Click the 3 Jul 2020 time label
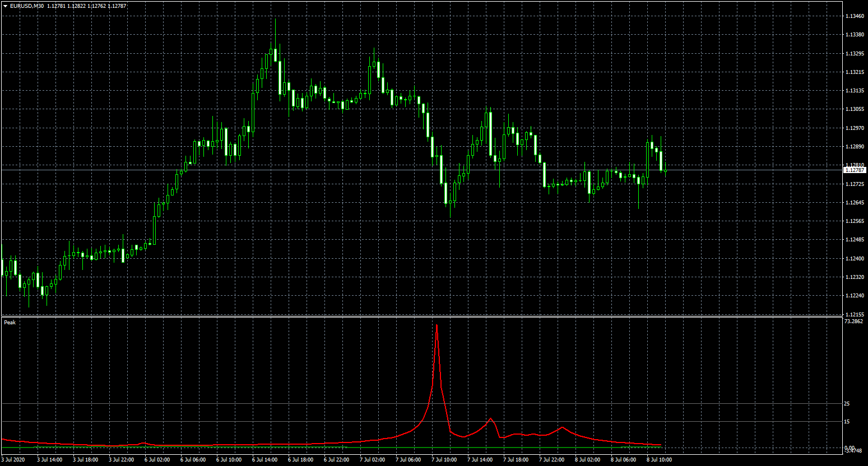The width and height of the screenshot is (868, 466). (x=13, y=460)
